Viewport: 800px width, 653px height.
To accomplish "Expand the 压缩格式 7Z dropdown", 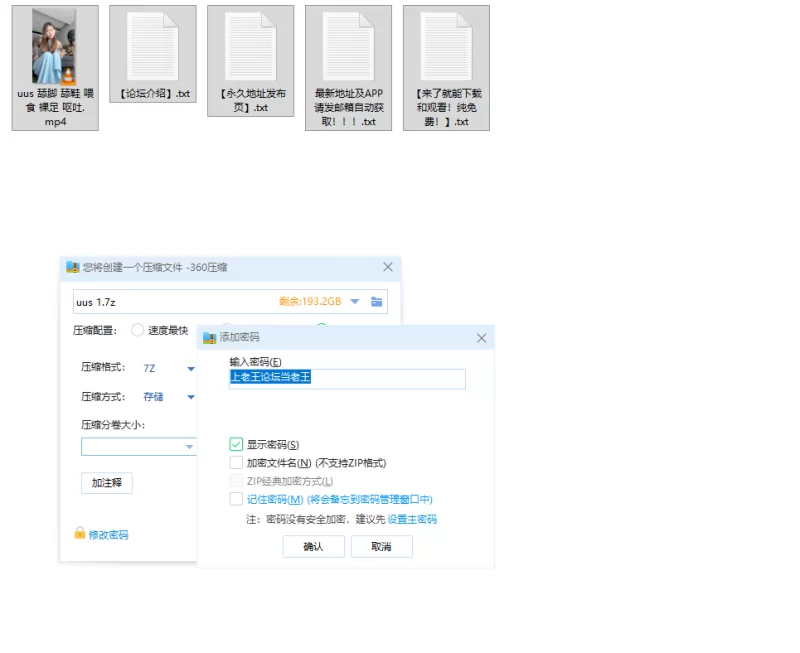I will point(190,368).
